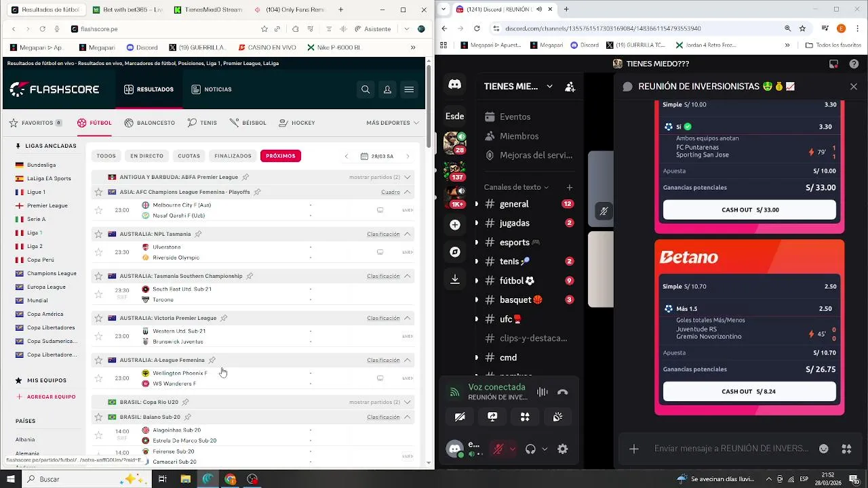Unmute microphone in Discord
The height and width of the screenshot is (488, 868).
[x=498, y=449]
